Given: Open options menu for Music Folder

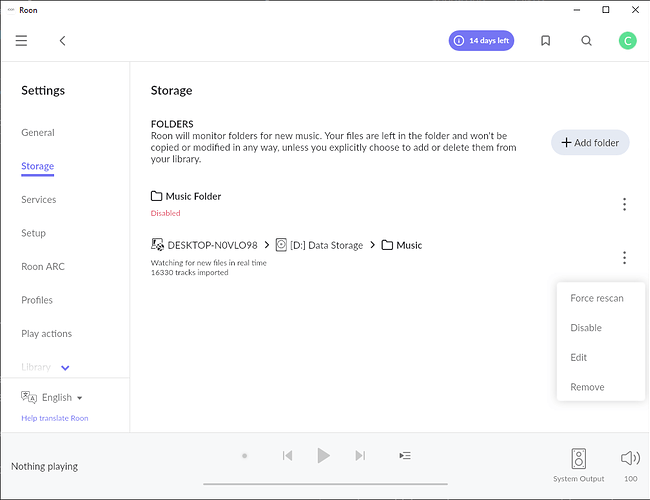Looking at the screenshot, I should tap(624, 204).
